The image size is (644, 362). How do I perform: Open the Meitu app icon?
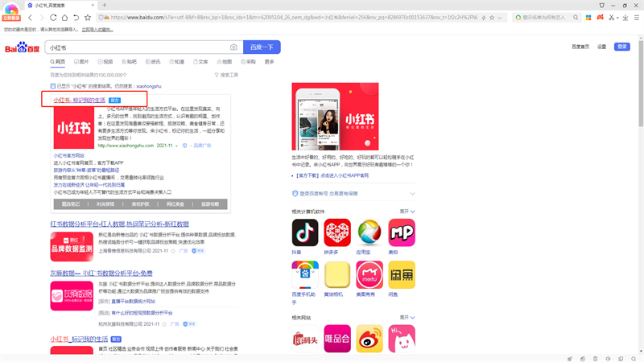369,274
